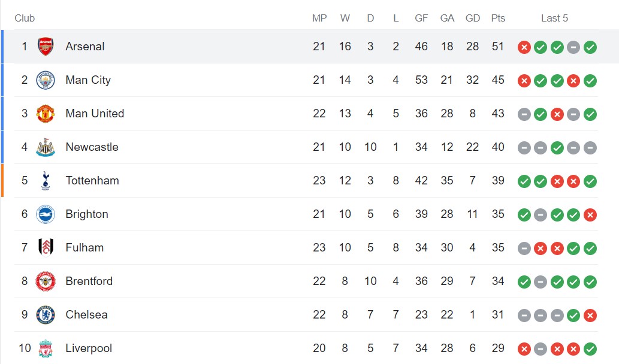619x364 pixels.
Task: Select the Tottenham team name
Action: (x=92, y=181)
